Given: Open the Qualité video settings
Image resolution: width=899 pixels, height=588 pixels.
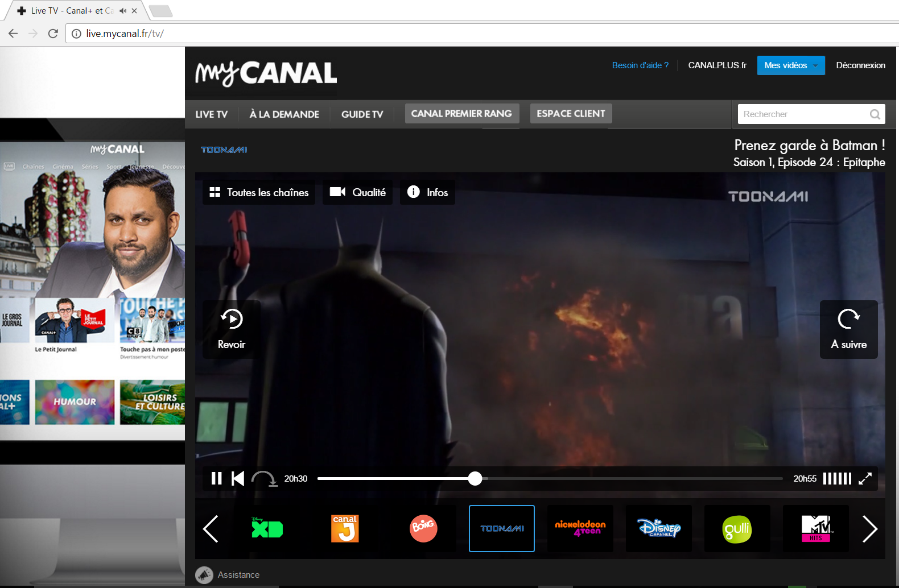Looking at the screenshot, I should point(358,193).
